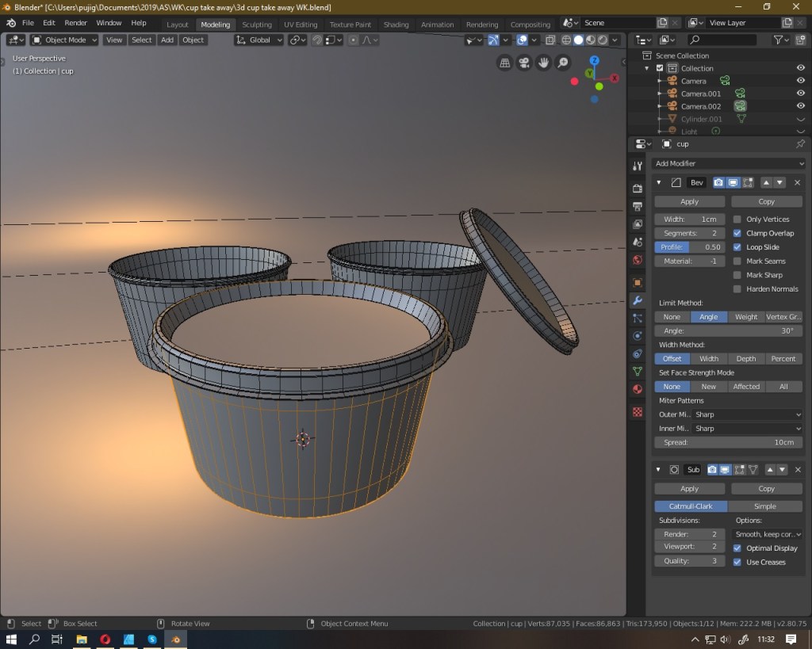Click the pan view hand icon

543,63
